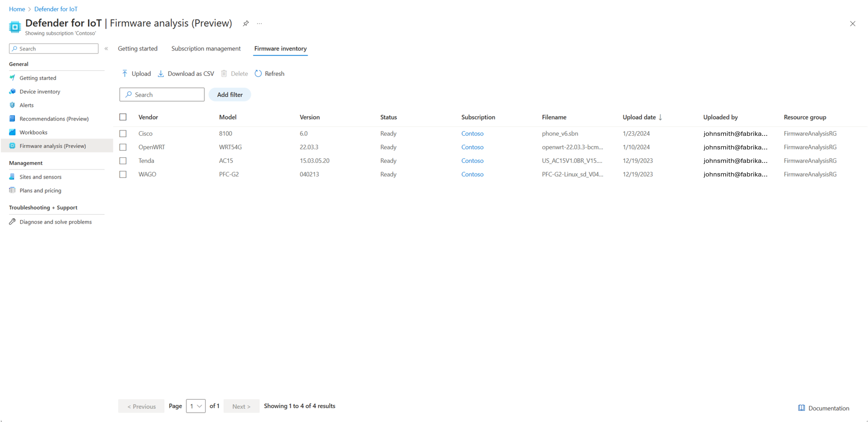
Task: Toggle the select-all header checkbox
Action: coord(123,117)
